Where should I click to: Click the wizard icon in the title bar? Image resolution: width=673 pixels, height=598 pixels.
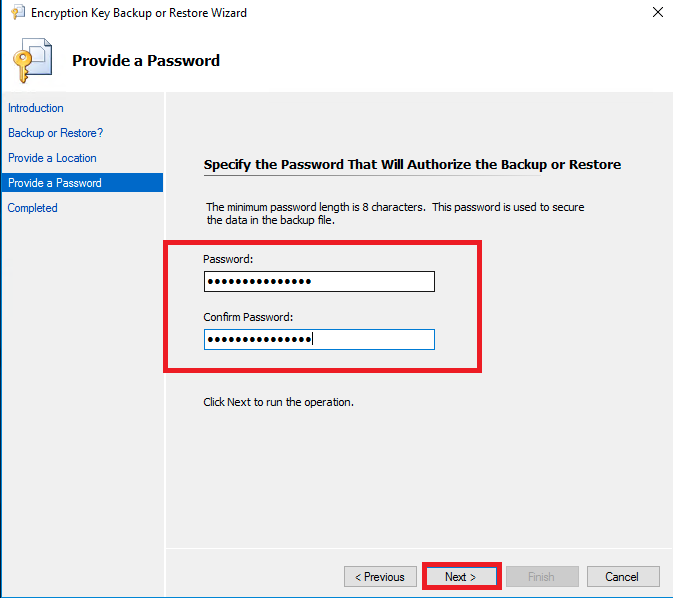coord(17,13)
